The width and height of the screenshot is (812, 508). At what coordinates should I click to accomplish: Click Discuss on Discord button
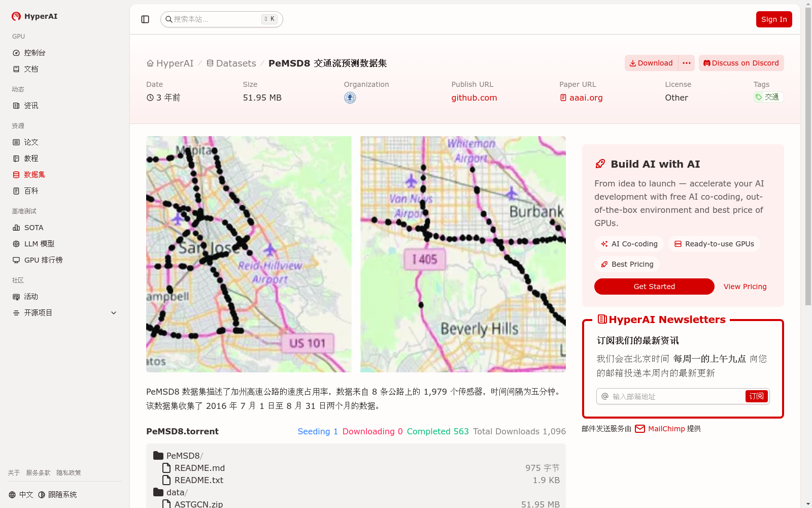pos(741,63)
